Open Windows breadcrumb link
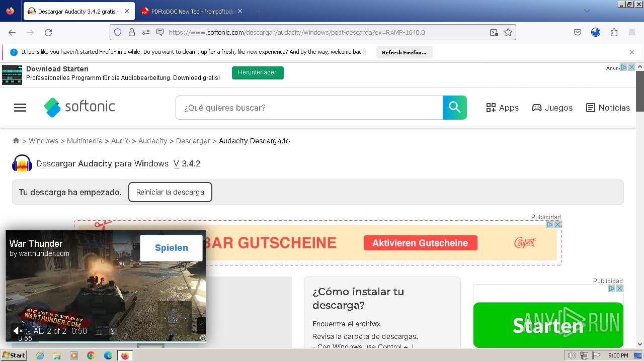The height and width of the screenshot is (362, 644). click(43, 141)
